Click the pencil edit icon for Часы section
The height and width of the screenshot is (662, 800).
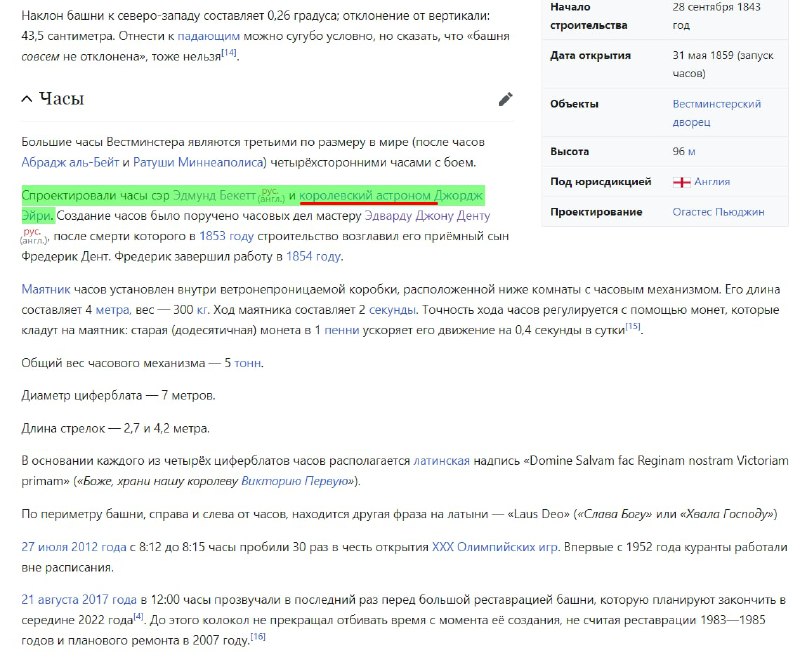click(x=505, y=99)
